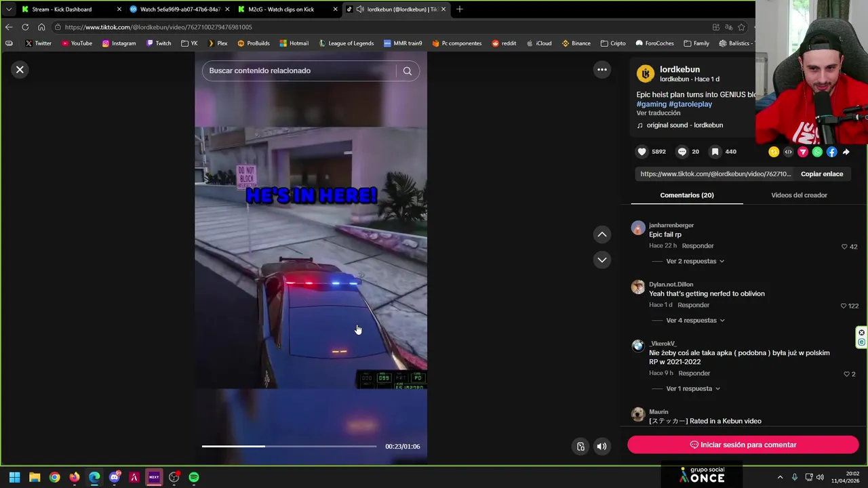Show hidden system tray icons chevron
868x488 pixels.
[780, 477]
